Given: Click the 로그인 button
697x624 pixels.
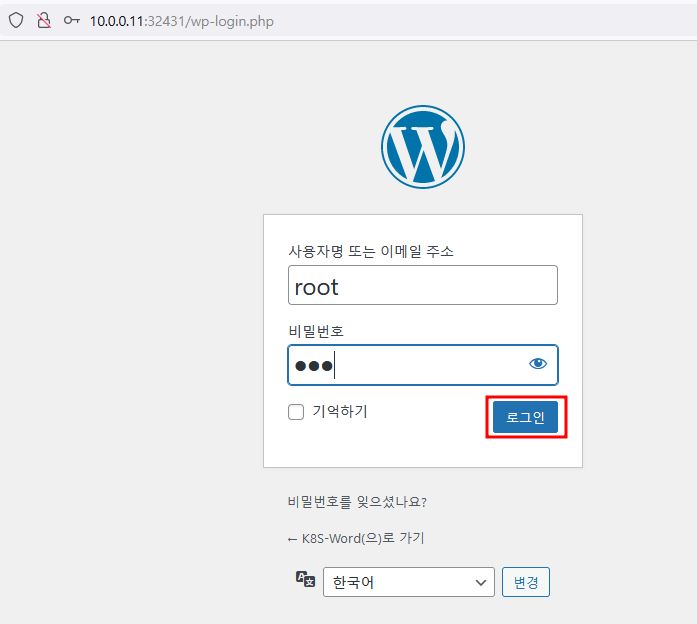Looking at the screenshot, I should 525,417.
